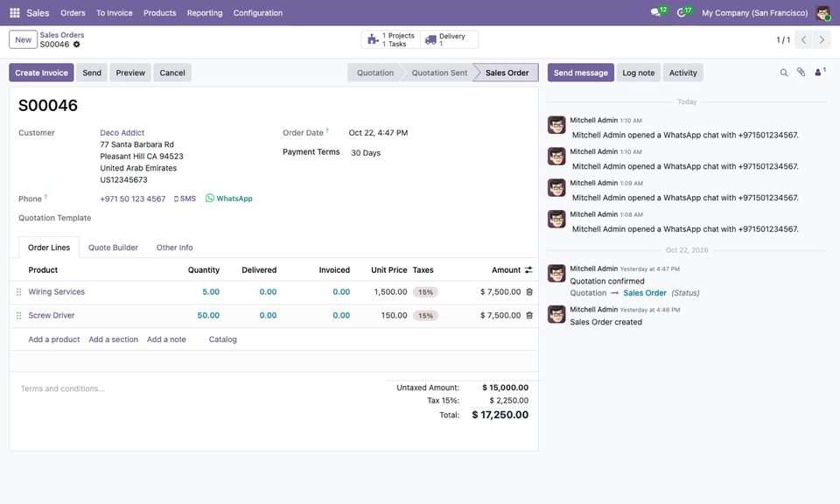Send an SMS to the customer phone
Image resolution: width=840 pixels, height=504 pixels.
[185, 198]
